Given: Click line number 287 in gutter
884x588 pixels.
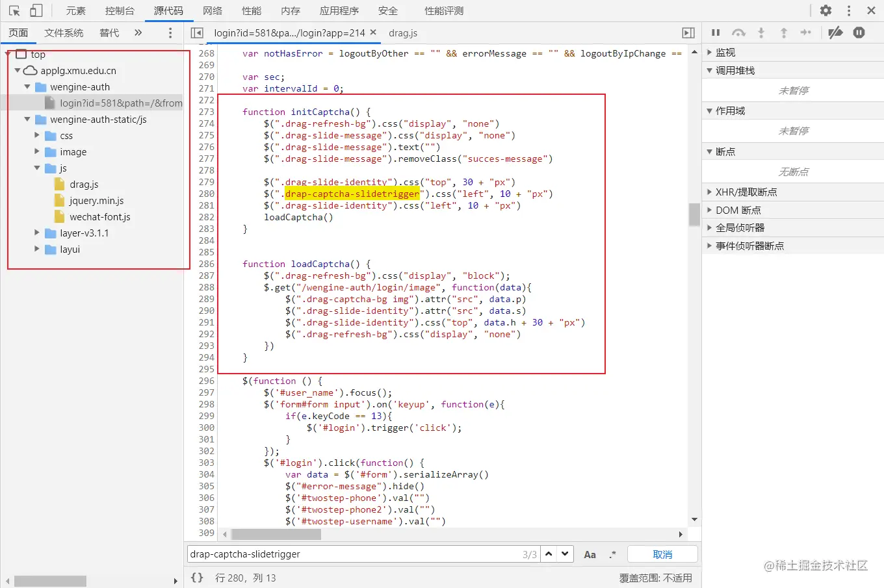Looking at the screenshot, I should click(x=207, y=275).
